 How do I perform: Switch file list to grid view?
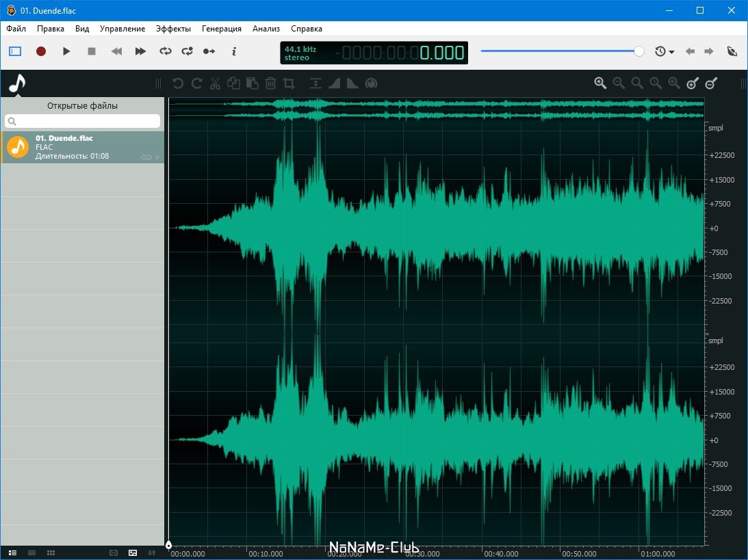[x=51, y=552]
